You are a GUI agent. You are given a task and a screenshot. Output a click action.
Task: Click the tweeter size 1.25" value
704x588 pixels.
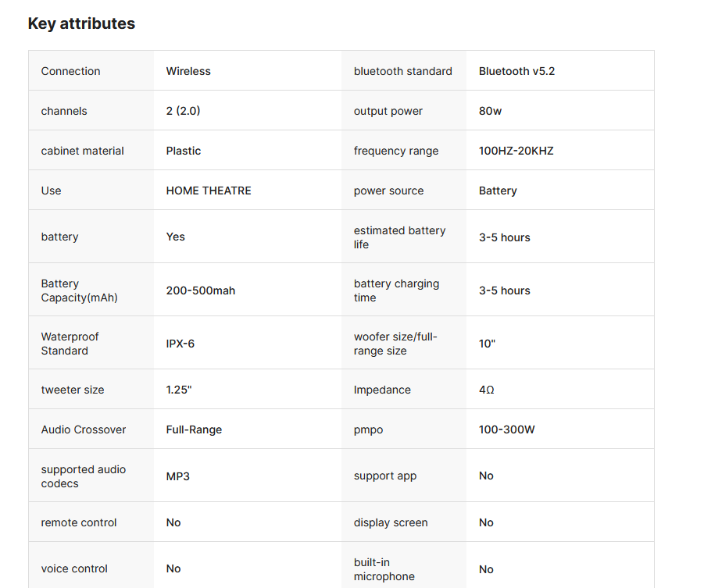pyautogui.click(x=179, y=390)
